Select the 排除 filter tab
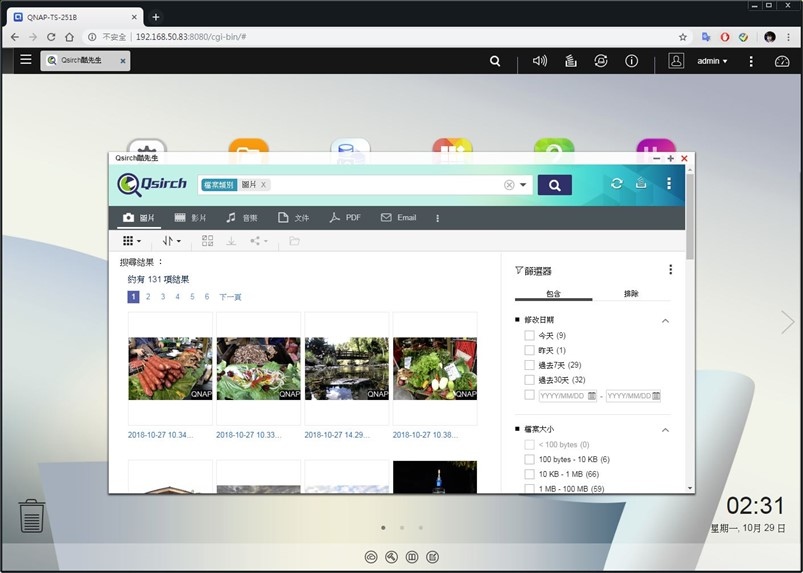 pyautogui.click(x=631, y=293)
